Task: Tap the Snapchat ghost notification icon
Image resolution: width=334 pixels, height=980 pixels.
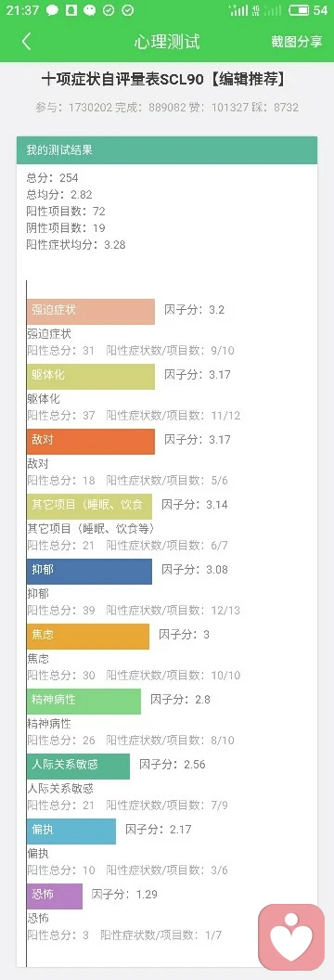Action: (x=71, y=10)
